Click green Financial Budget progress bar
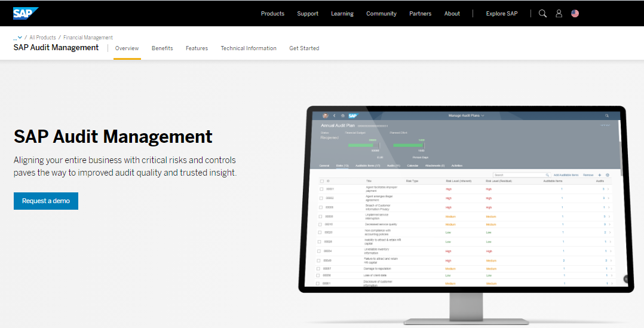The height and width of the screenshot is (328, 644). 360,145
